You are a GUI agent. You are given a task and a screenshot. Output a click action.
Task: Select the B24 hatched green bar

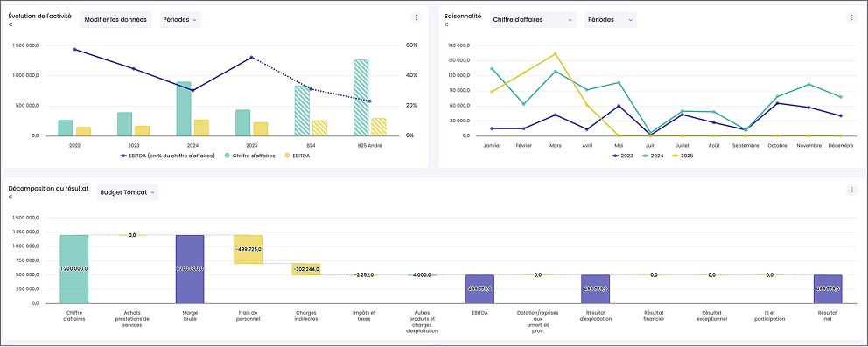click(x=302, y=110)
